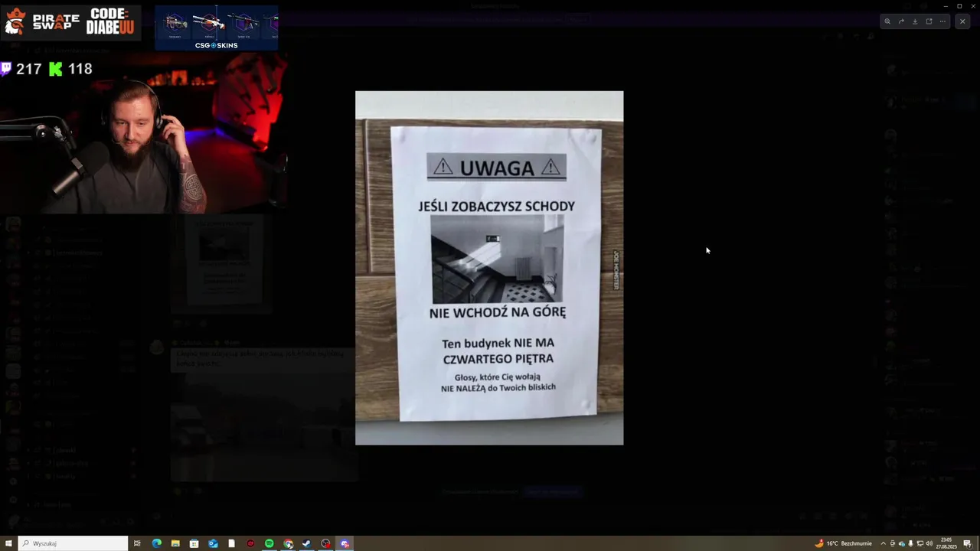Open the three-dots more options menu
Viewport: 980px width, 551px height.
(x=942, y=21)
